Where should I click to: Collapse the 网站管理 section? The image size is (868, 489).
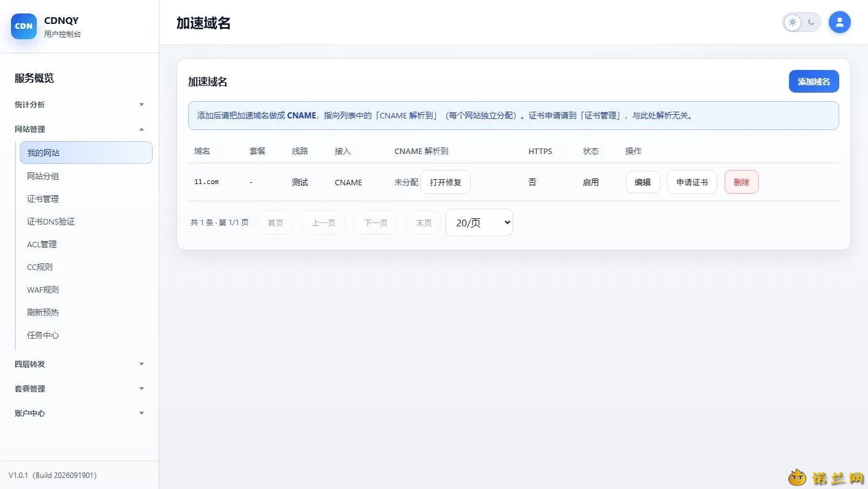click(x=80, y=129)
